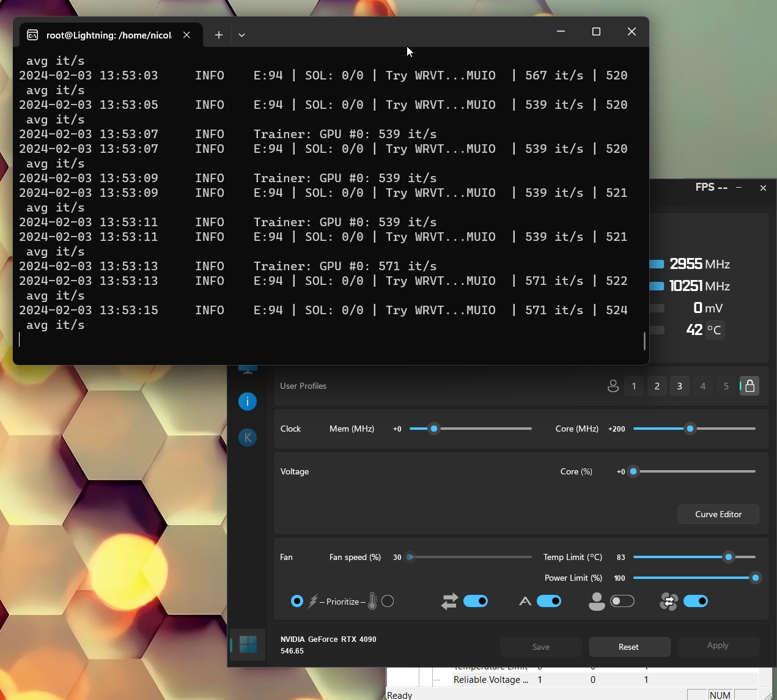Select the temperature prioritize radio button
Screen dimensions: 777x700
point(388,602)
